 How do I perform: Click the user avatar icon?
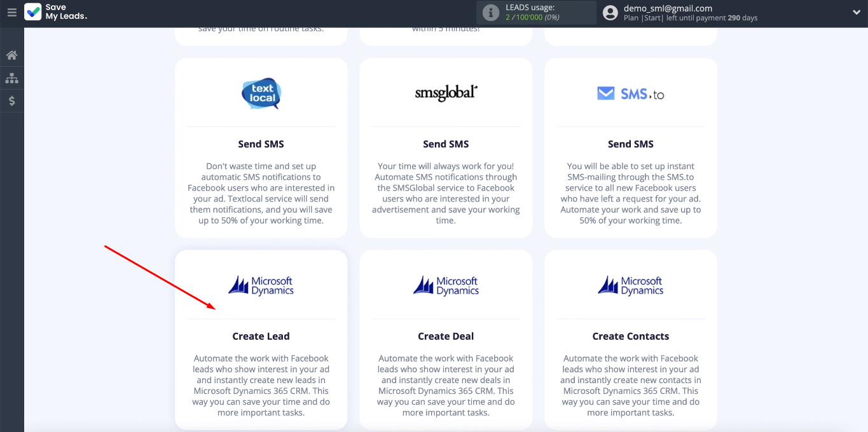point(610,13)
